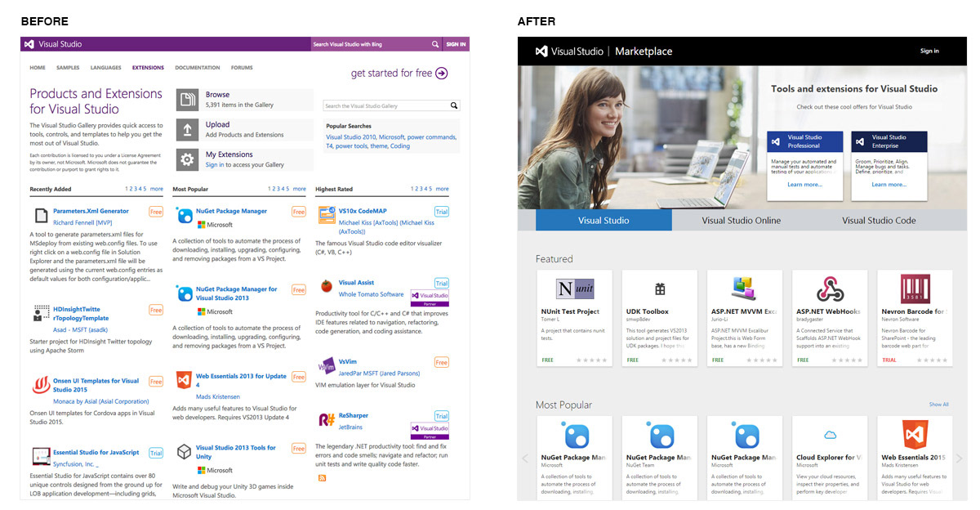Click Learn more on the Visual Studio Enterprise card
Image resolution: width=980 pixels, height=510 pixels.
coord(889,185)
